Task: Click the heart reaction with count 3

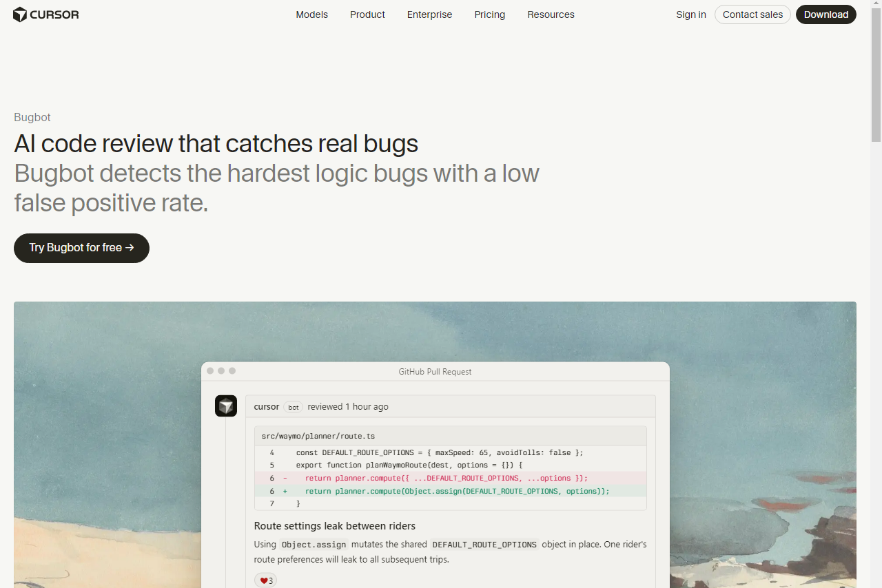Action: (266, 580)
